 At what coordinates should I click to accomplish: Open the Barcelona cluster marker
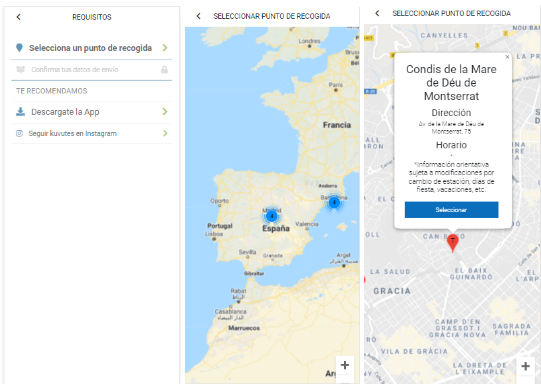point(334,202)
